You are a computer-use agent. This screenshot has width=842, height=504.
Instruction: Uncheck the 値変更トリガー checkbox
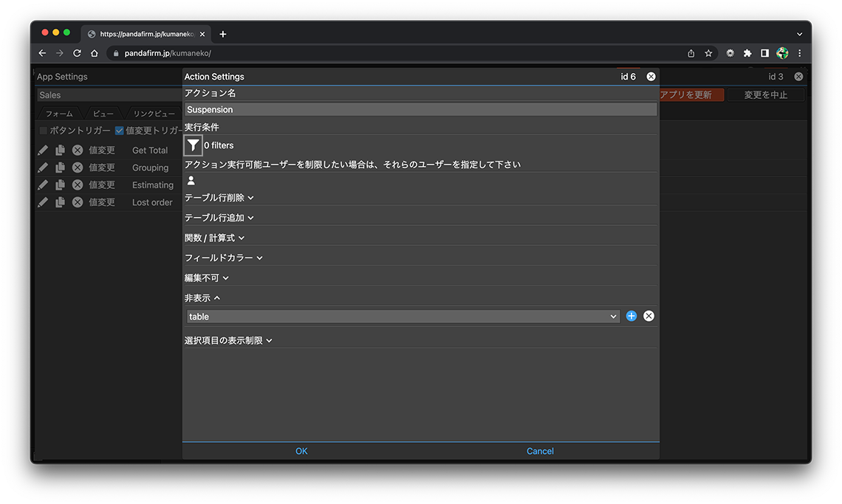119,131
